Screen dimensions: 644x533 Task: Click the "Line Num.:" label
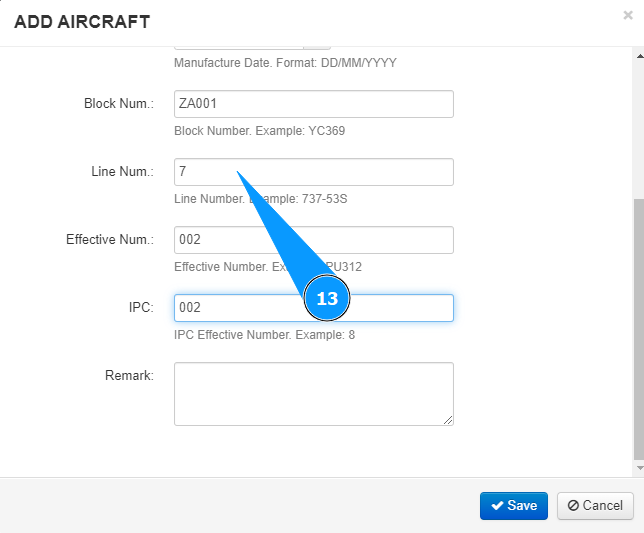tap(122, 172)
